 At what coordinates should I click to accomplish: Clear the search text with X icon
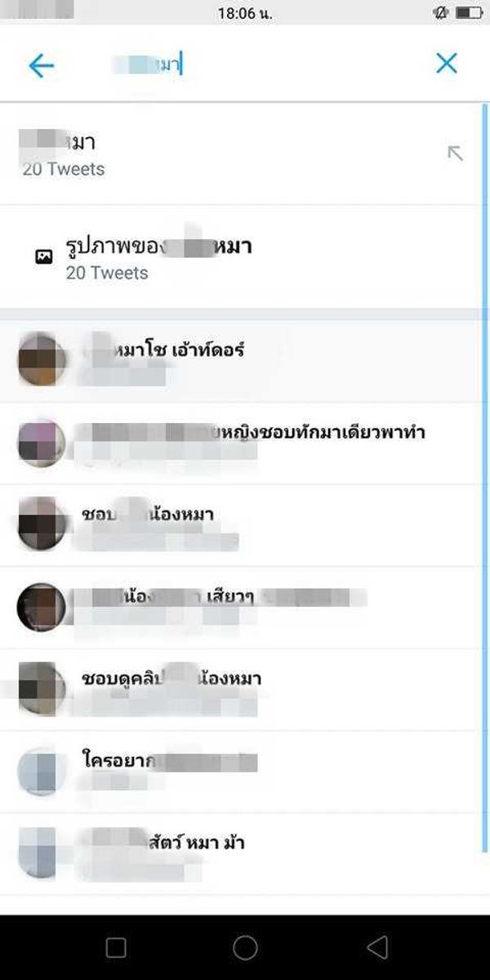tap(447, 64)
